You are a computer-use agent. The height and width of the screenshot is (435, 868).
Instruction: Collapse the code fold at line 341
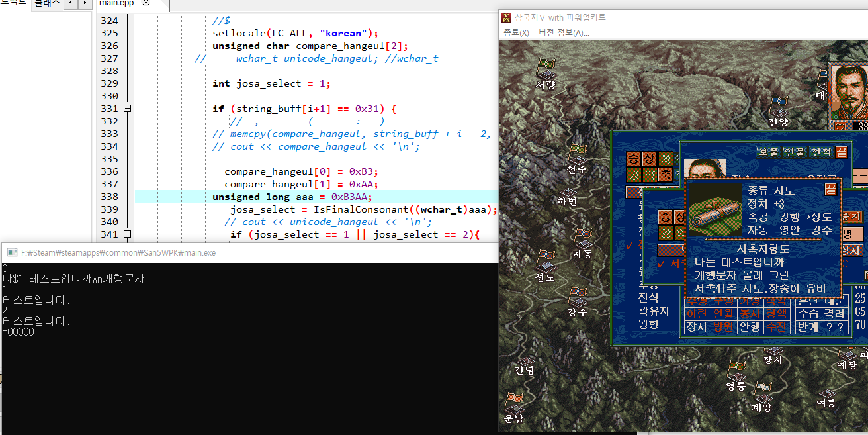point(128,234)
